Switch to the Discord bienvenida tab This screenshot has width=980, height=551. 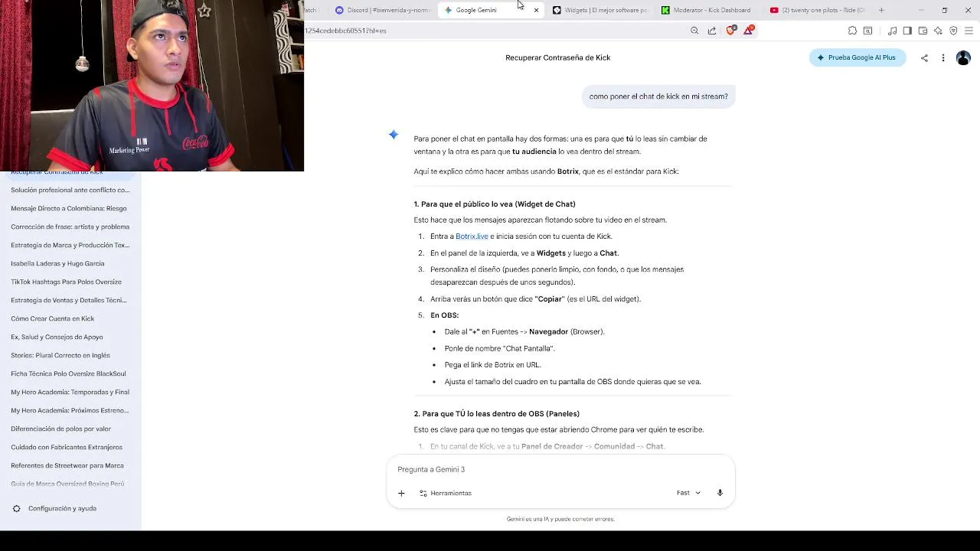383,10
